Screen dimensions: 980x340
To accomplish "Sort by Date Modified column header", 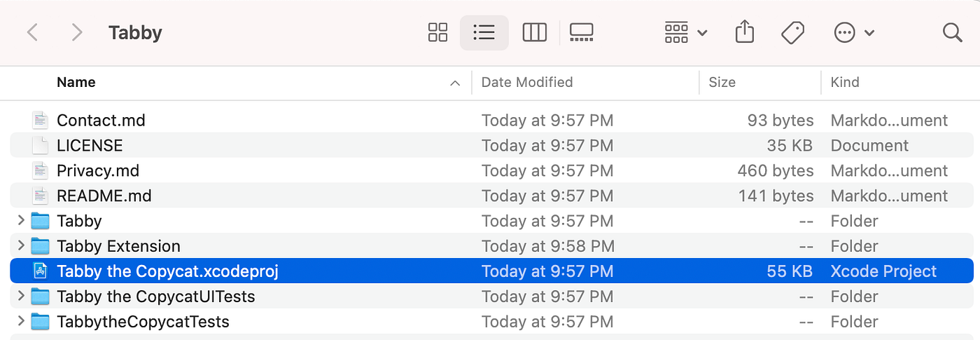I will click(x=527, y=82).
